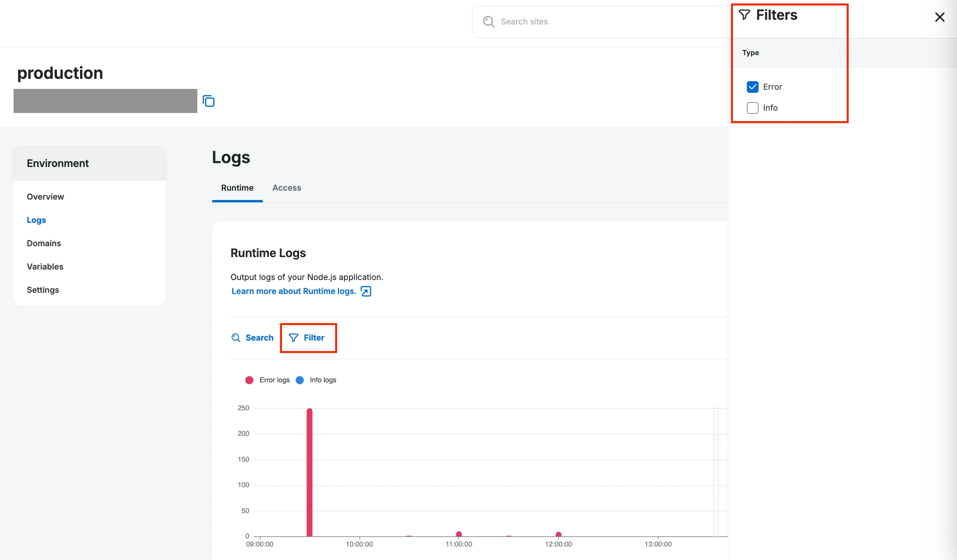The image size is (957, 560).
Task: Click the Filter button above the chart
Action: 306,338
